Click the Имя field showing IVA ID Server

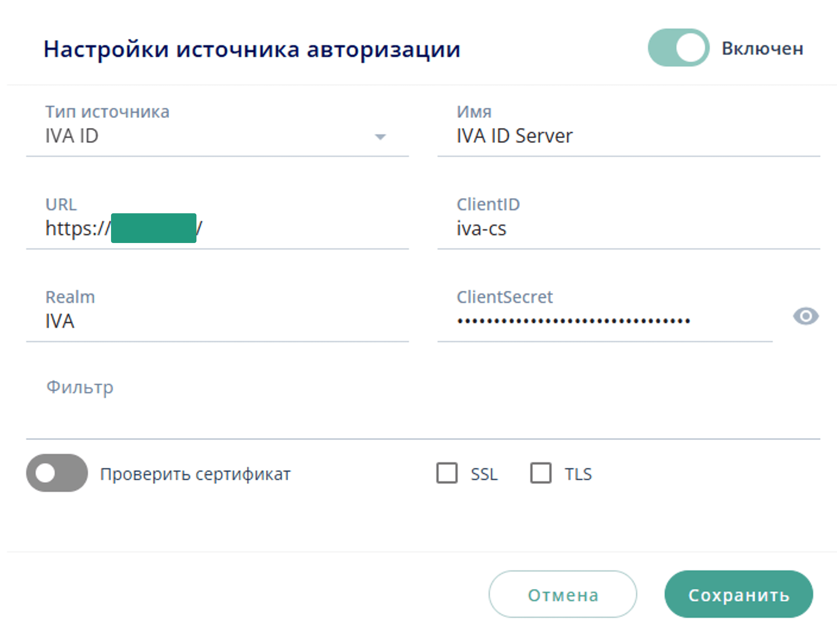coord(575,137)
